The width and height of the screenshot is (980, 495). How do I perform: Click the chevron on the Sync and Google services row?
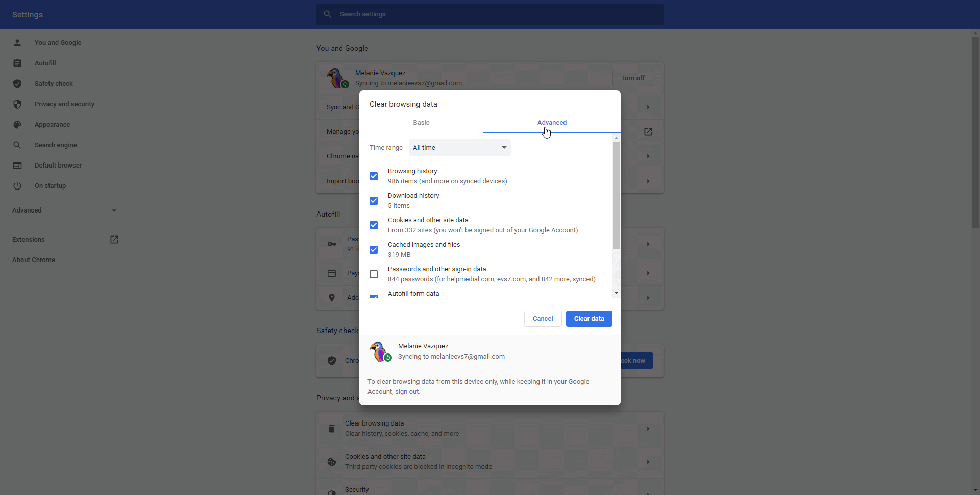(x=648, y=107)
